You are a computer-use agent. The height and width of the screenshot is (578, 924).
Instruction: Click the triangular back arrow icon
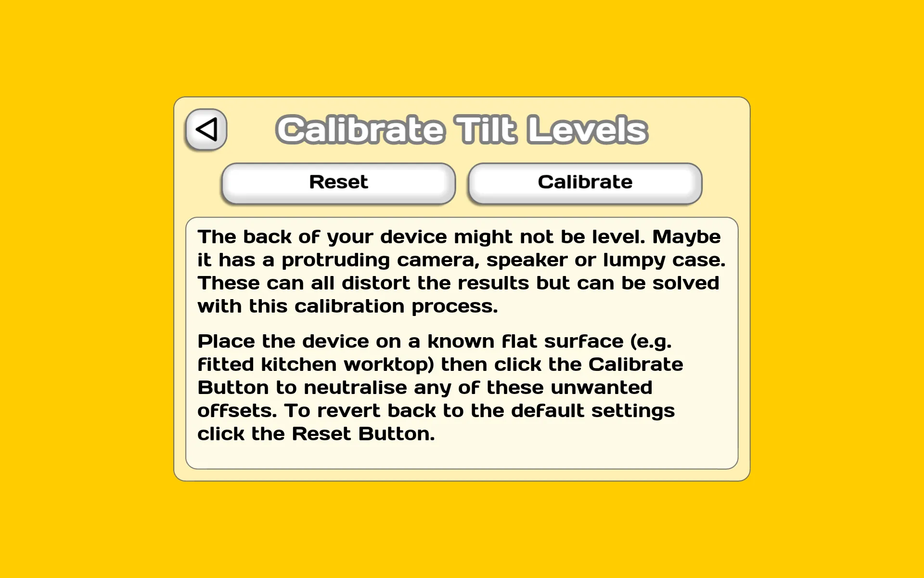click(207, 129)
